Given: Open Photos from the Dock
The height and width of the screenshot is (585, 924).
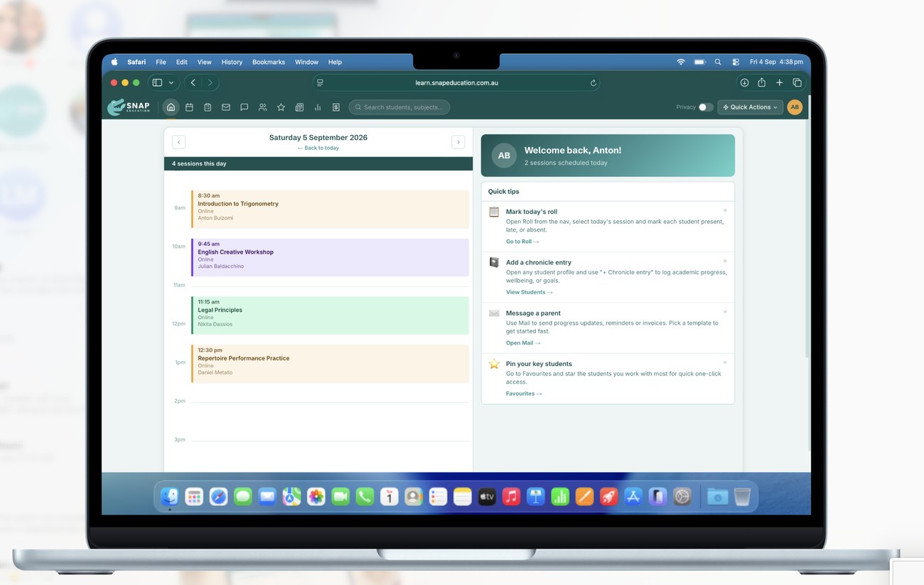Looking at the screenshot, I should (x=316, y=496).
